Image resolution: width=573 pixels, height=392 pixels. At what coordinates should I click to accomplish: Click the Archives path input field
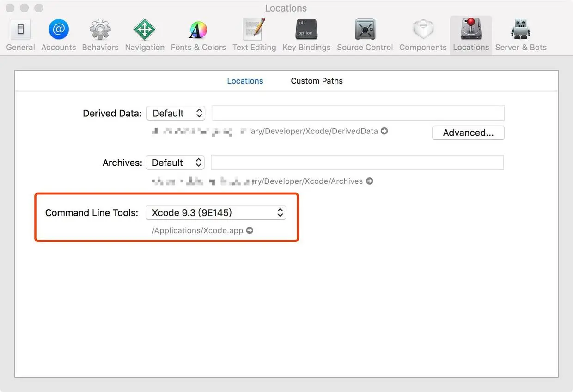357,163
